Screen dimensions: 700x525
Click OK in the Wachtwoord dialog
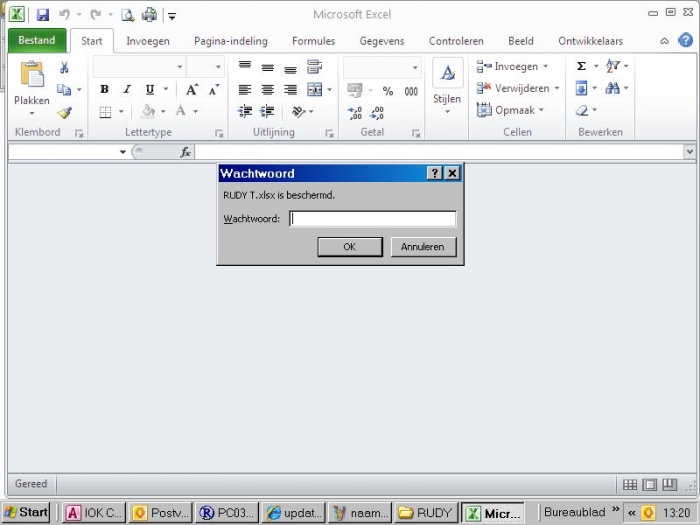click(x=350, y=247)
